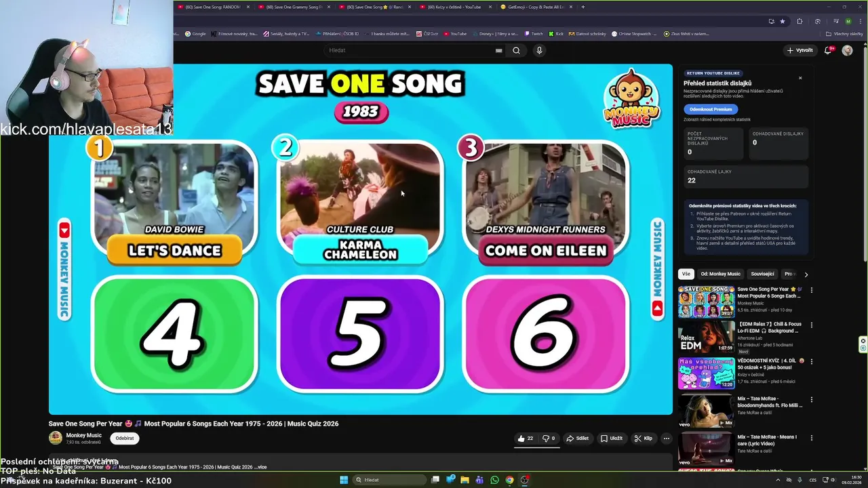Click the video title Save One Song Per Year
The image size is (868, 488).
click(x=193, y=424)
